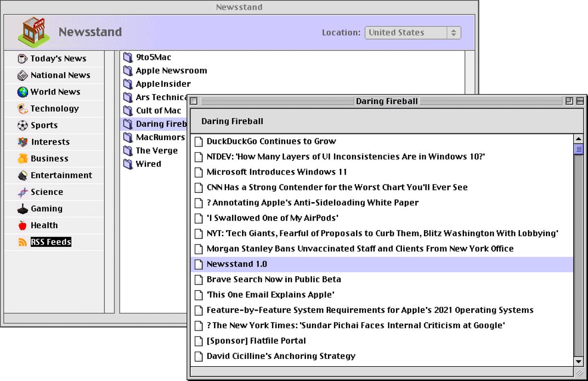Click the Daring Fireball folder icon

click(128, 124)
